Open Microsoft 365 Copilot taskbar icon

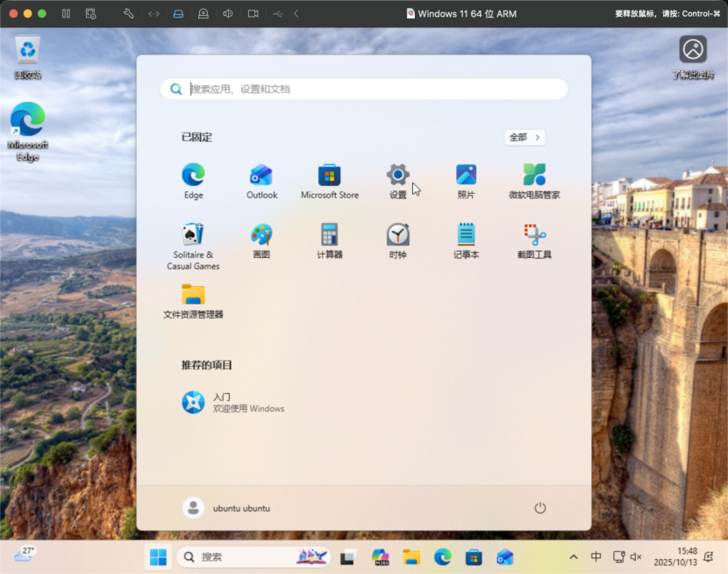381,556
